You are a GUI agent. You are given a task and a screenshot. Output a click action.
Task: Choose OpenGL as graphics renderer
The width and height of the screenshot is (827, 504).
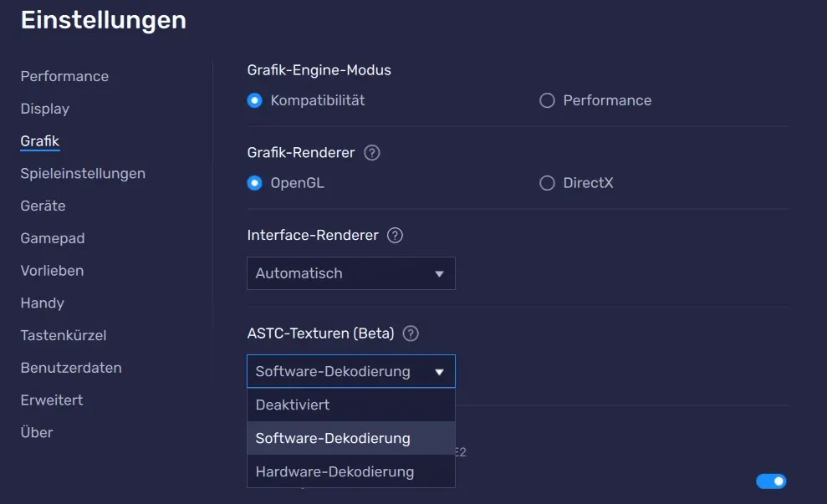[x=255, y=183]
